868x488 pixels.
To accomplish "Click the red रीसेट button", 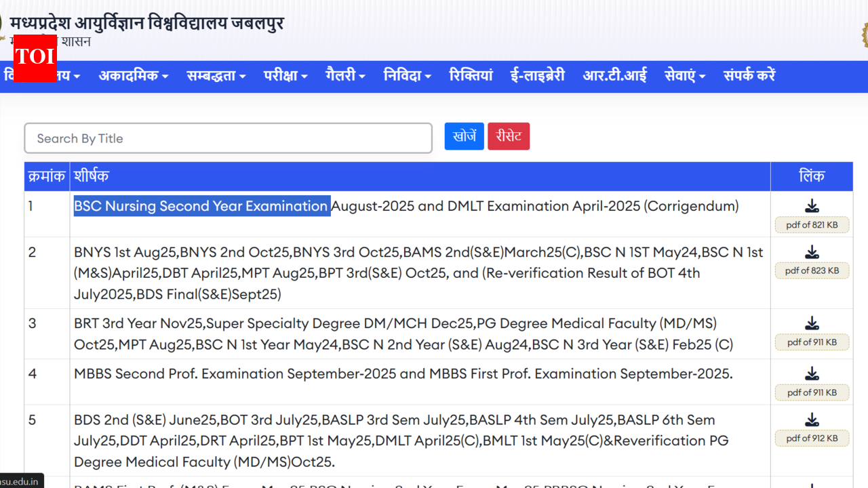I will pyautogui.click(x=509, y=136).
